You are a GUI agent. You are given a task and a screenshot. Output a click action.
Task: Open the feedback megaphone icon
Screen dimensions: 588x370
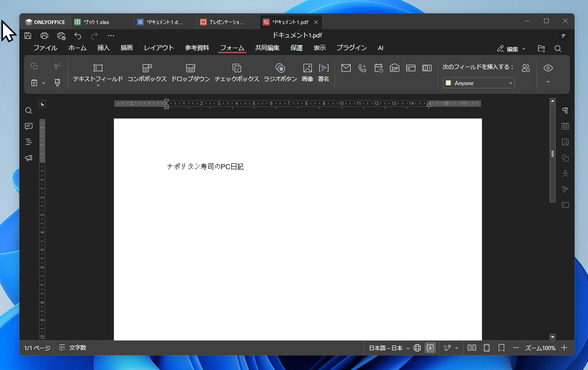pos(29,158)
